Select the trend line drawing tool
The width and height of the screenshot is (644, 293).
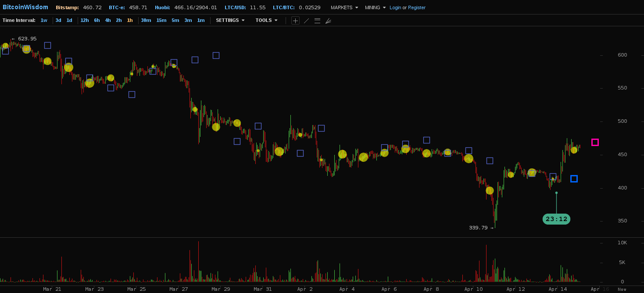[x=306, y=21]
